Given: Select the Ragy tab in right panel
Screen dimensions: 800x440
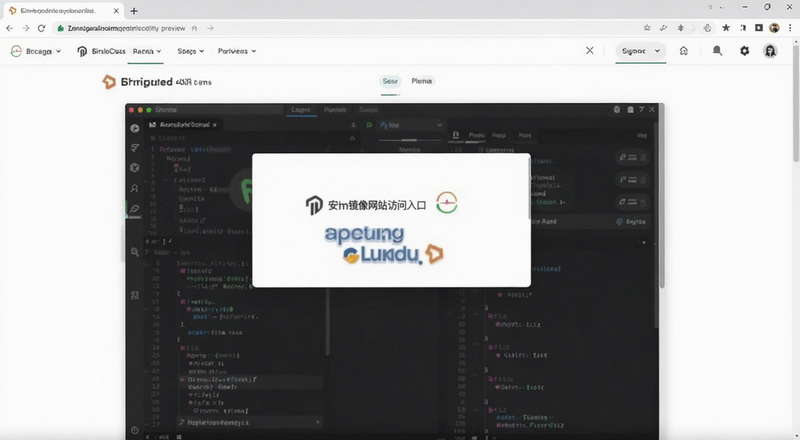Looking at the screenshot, I should 499,135.
